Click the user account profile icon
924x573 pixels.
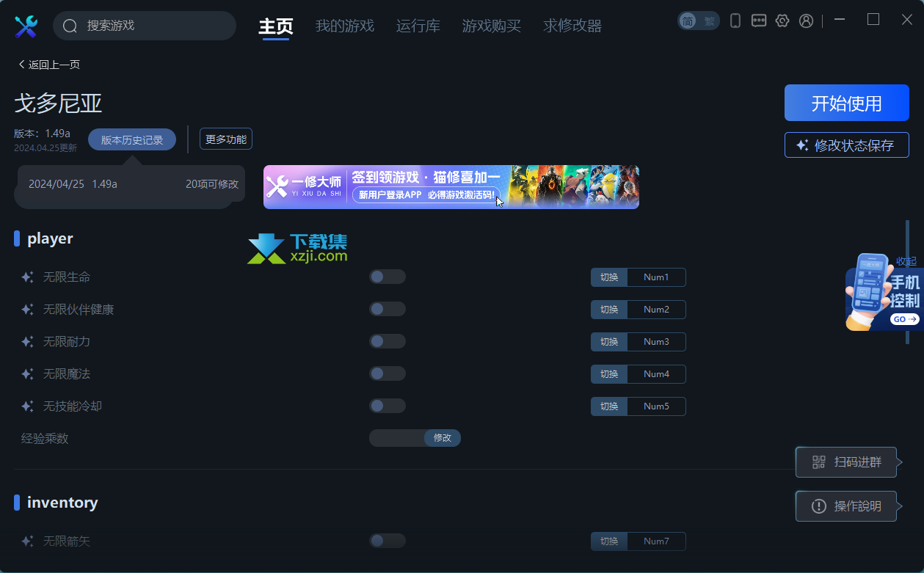point(806,21)
